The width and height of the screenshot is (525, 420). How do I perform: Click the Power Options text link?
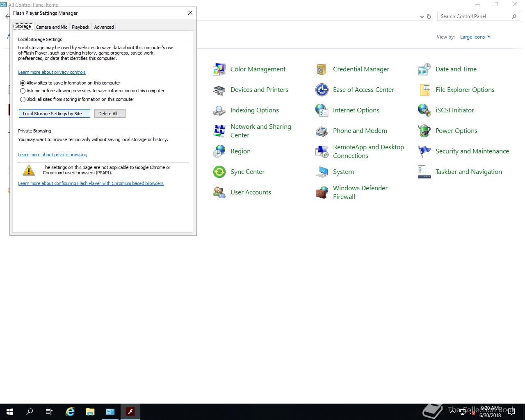[457, 131]
